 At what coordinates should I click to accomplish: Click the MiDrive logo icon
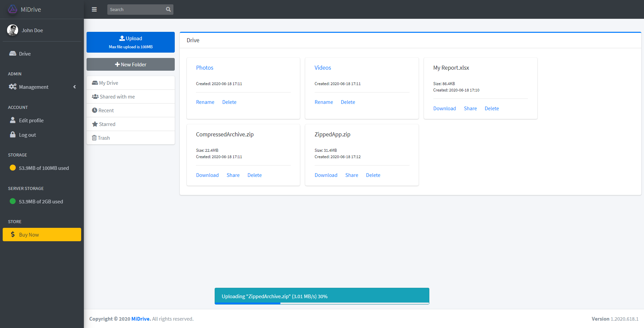(x=12, y=9)
